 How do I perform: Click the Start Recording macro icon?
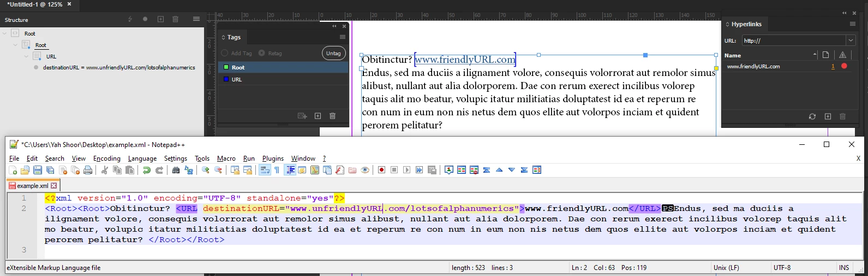coord(381,170)
